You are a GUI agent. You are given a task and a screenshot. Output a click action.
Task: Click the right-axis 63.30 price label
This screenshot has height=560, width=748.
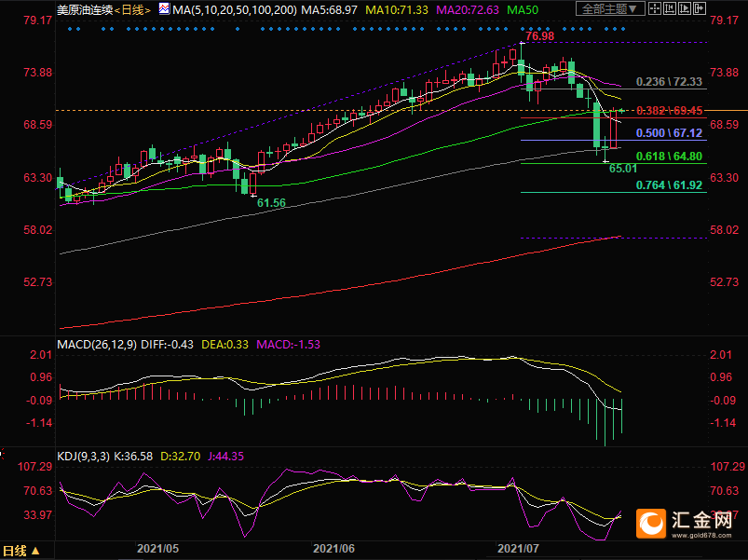point(724,178)
